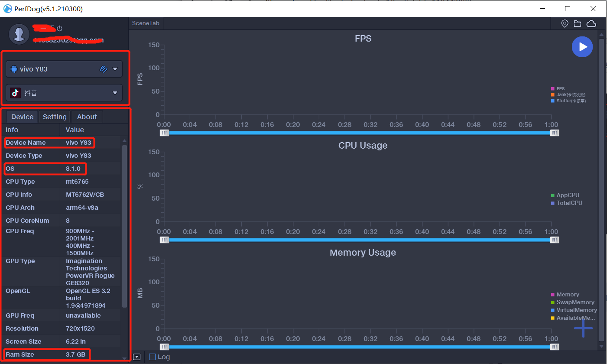This screenshot has width=607, height=364.
Task: Toggle the AppCPU legend entry
Action: point(565,195)
